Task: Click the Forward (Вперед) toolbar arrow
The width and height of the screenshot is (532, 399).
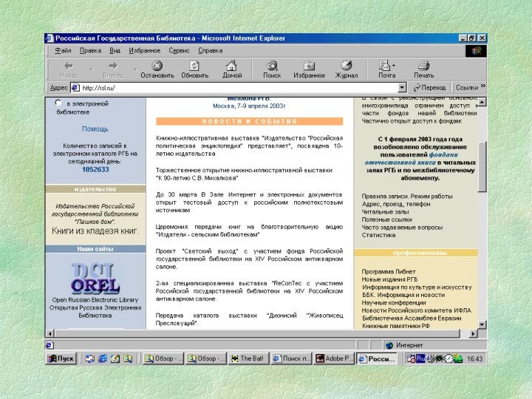Action: (x=113, y=66)
